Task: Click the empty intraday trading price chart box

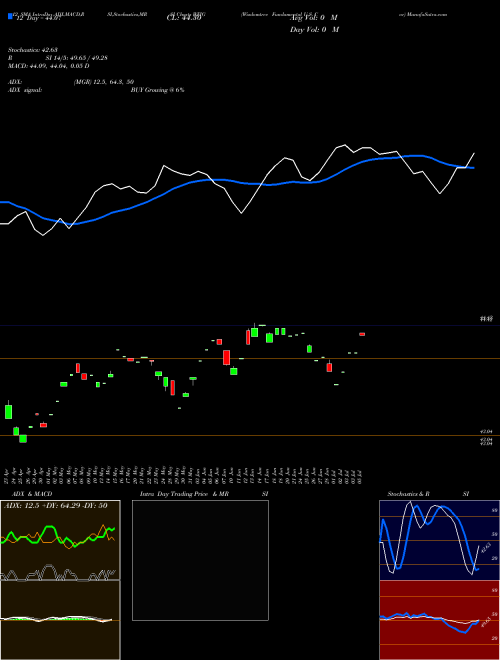Action: coord(200,560)
